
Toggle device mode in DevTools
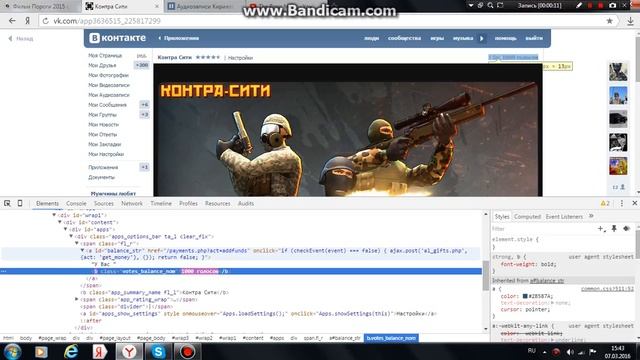[20, 203]
